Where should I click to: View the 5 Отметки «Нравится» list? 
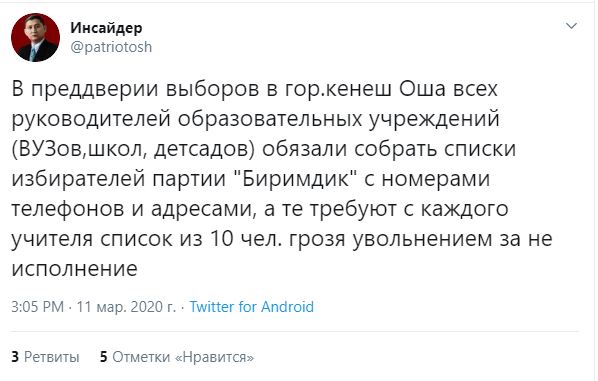point(177,357)
